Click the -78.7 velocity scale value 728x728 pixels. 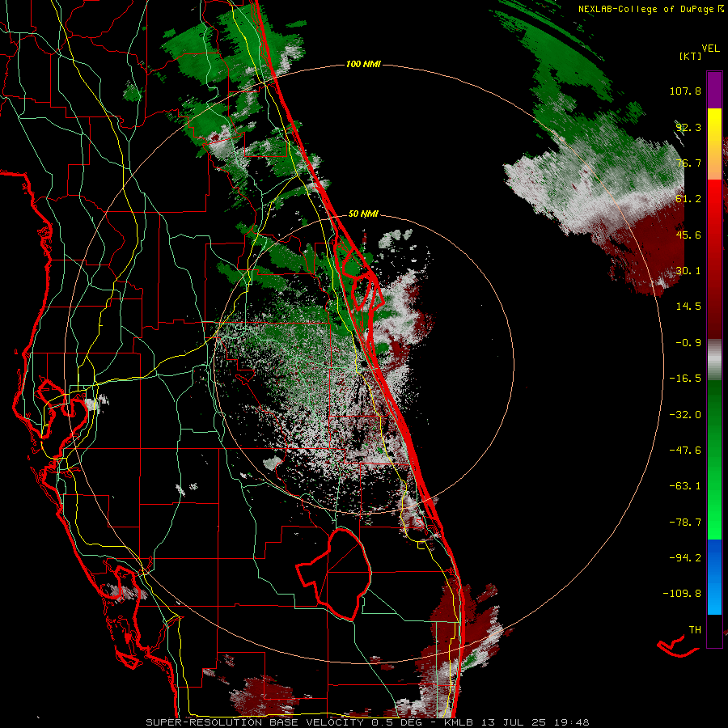(x=685, y=523)
